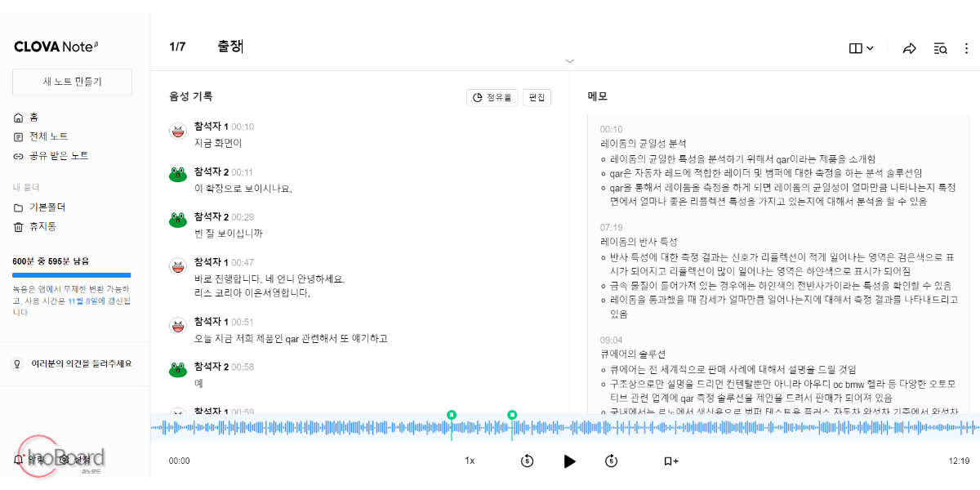This screenshot has height=490, width=980.
Task: Click 참석자 2 frog avatar at 00:58
Action: (x=178, y=370)
